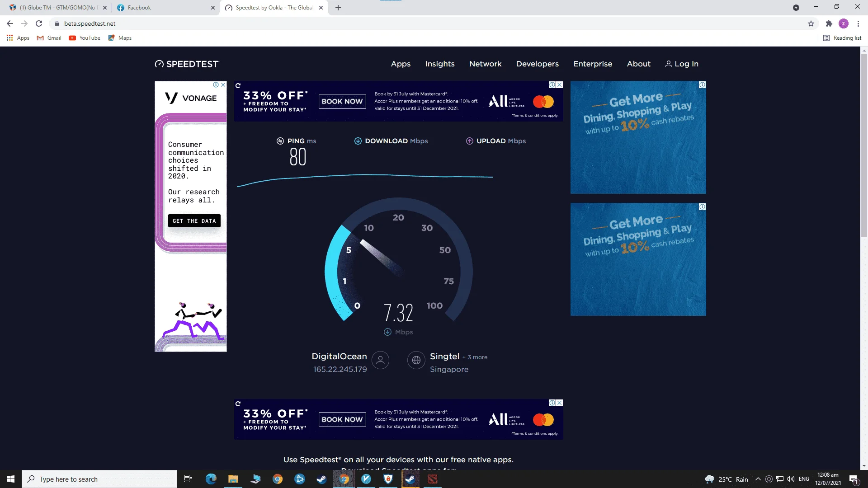Open Task View on the taskbar
868x488 pixels.
pyautogui.click(x=188, y=479)
